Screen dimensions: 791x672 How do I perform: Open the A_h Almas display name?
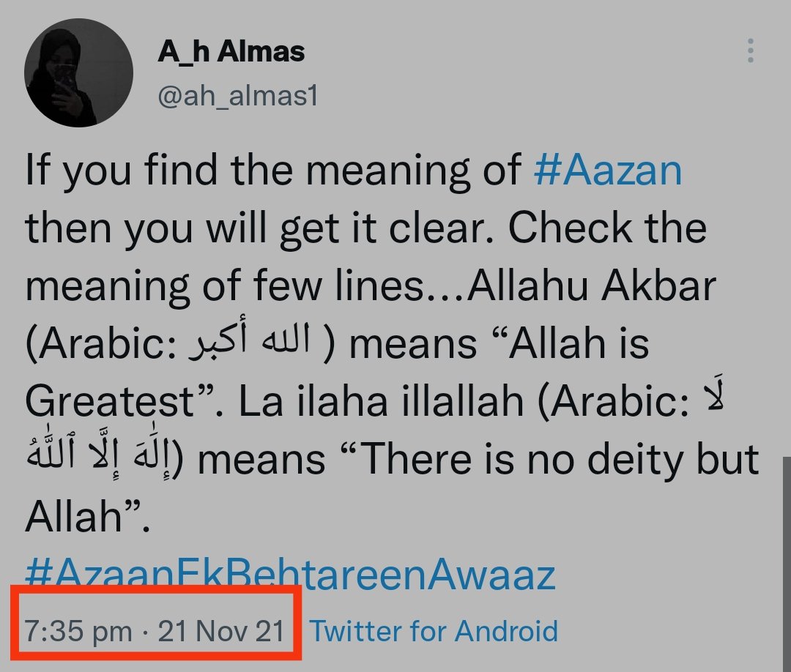pyautogui.click(x=231, y=52)
